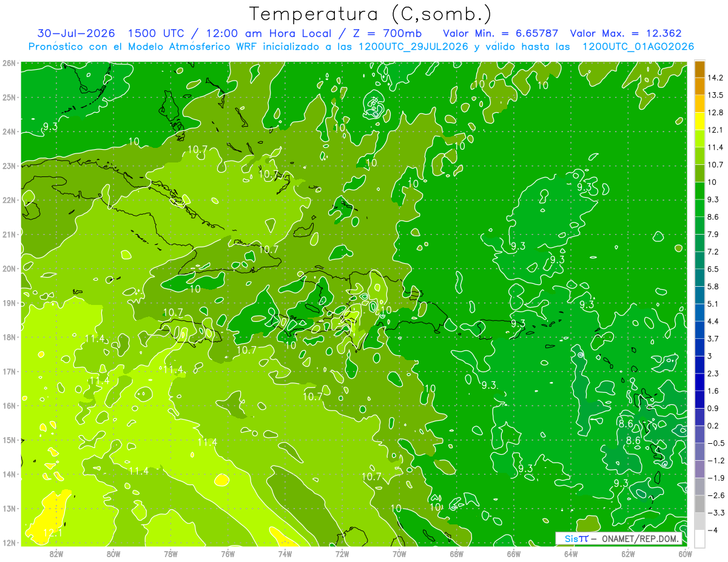Click the '82W' longitude axis label
Screen dimensions: 728x562
[56, 554]
